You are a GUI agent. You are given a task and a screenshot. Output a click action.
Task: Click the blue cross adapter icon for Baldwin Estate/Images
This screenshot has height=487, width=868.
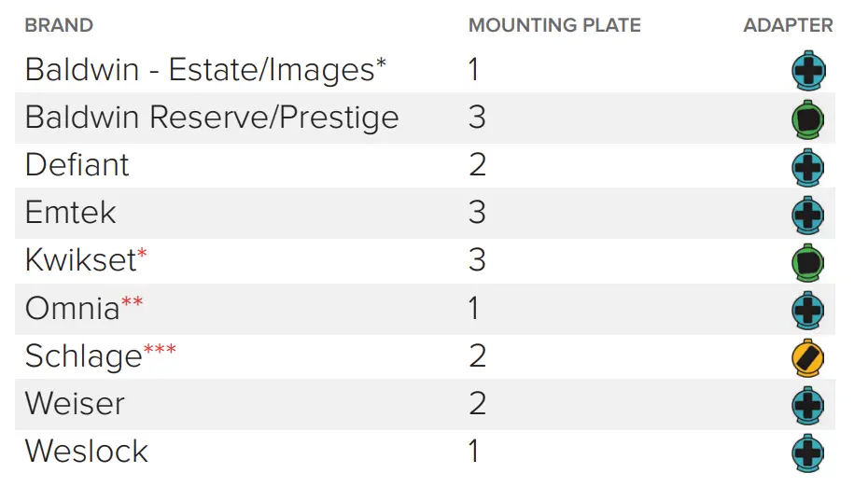coord(807,71)
